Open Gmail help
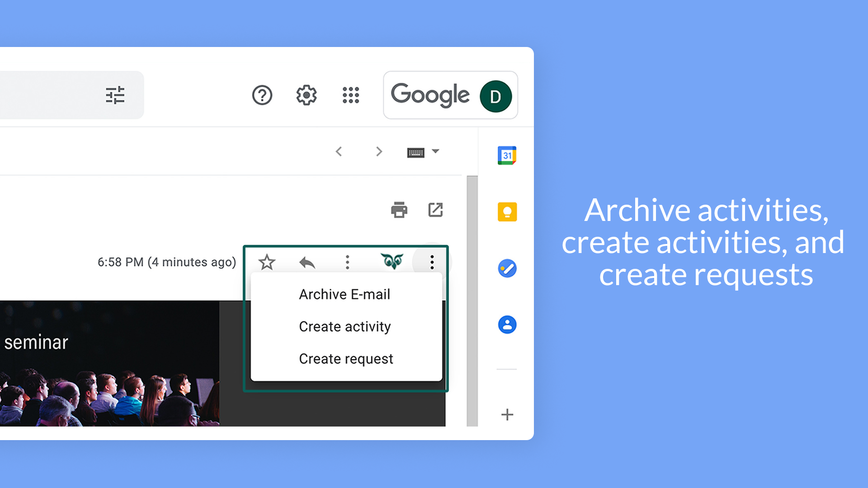This screenshot has width=868, height=488. [262, 95]
